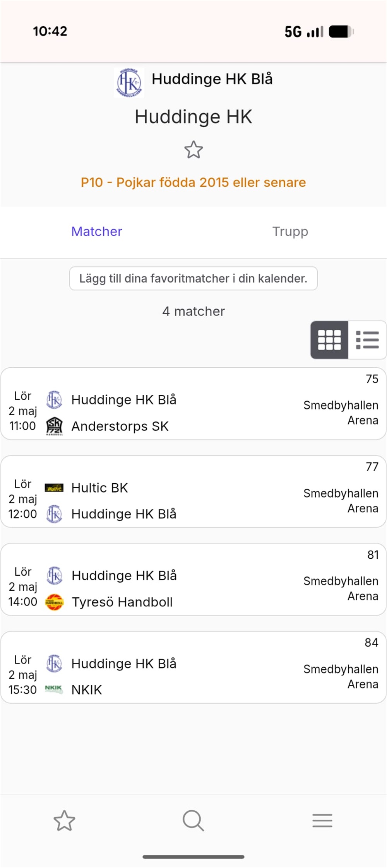387x868 pixels.
Task: Tap the favorite star under Huddinge HK
Action: coord(193,150)
